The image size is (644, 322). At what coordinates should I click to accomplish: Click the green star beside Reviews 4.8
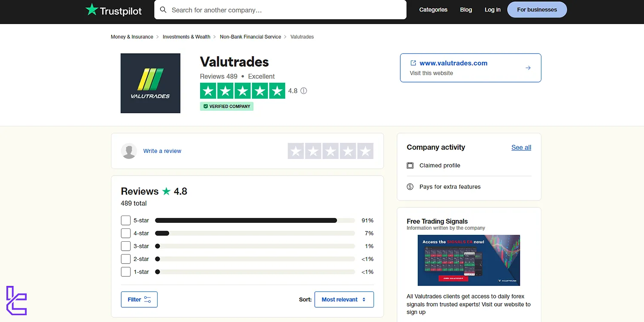pyautogui.click(x=166, y=191)
